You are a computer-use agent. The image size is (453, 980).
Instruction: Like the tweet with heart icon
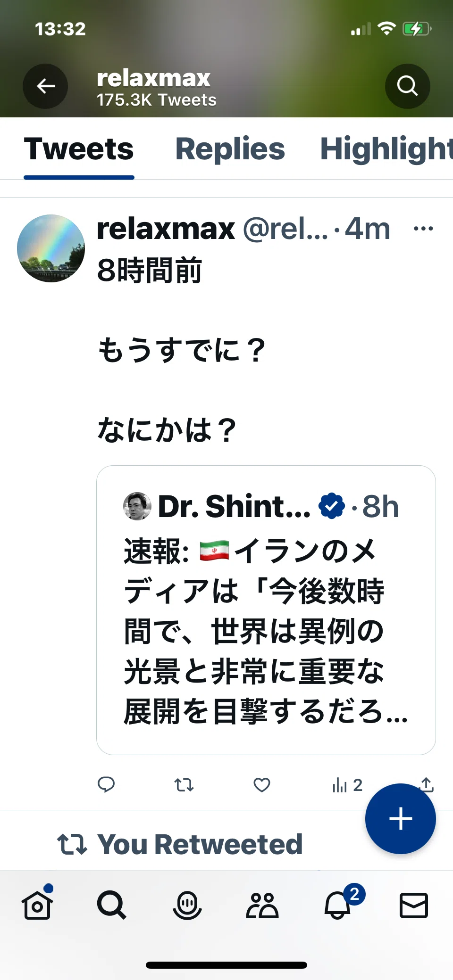click(262, 785)
